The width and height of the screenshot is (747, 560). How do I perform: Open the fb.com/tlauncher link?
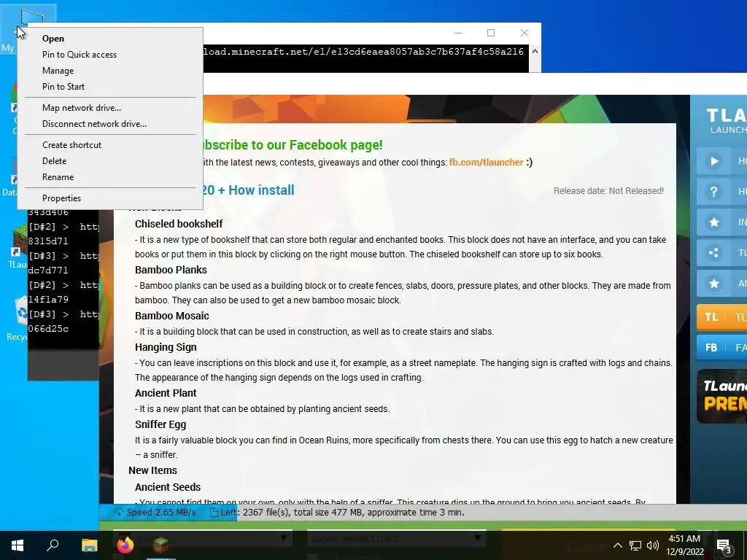[x=486, y=163]
